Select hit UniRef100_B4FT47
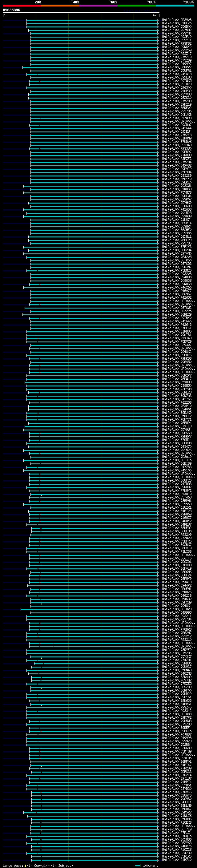The height and width of the screenshot is (868, 197). [177, 765]
